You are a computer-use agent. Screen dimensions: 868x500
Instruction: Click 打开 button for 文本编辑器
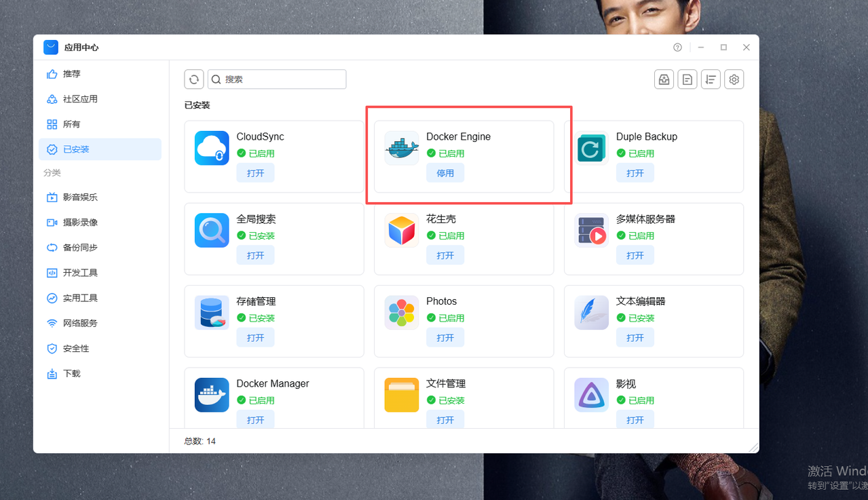tap(635, 337)
